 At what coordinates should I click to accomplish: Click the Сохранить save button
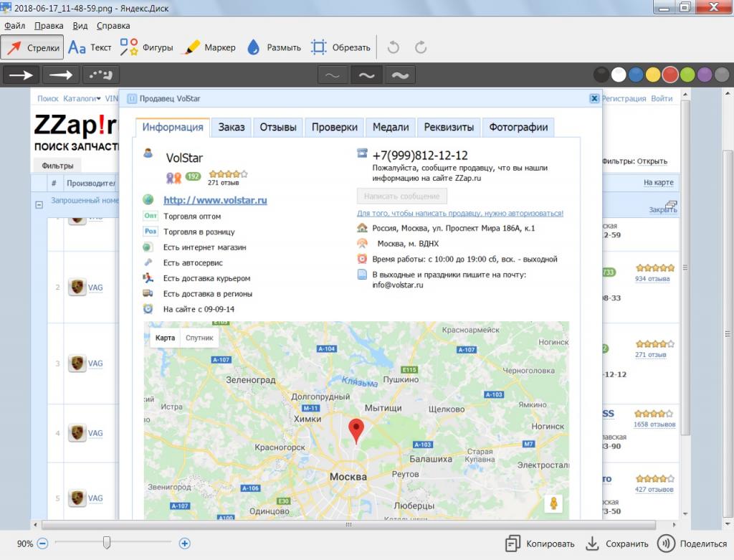pyautogui.click(x=617, y=544)
